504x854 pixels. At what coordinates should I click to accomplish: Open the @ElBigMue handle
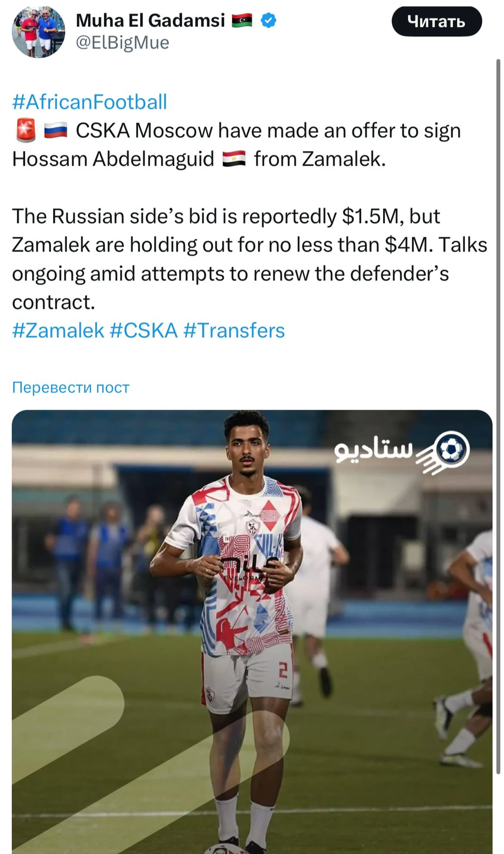(123, 43)
